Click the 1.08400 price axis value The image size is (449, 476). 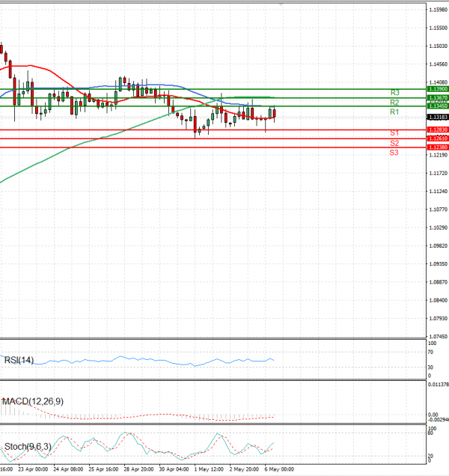click(439, 300)
